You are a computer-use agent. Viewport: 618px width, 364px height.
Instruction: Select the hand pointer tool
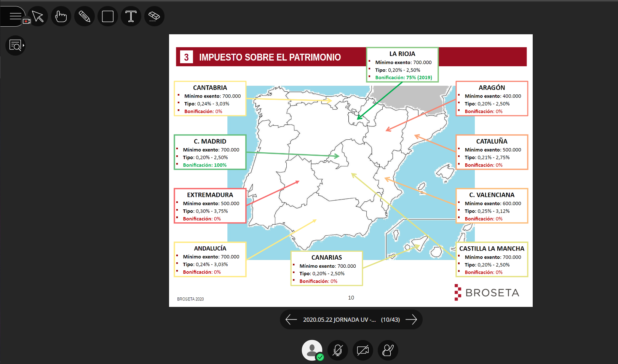click(x=61, y=16)
